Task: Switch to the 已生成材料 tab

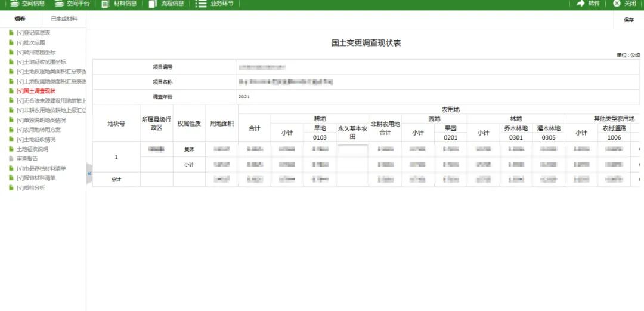Action: coord(64,19)
